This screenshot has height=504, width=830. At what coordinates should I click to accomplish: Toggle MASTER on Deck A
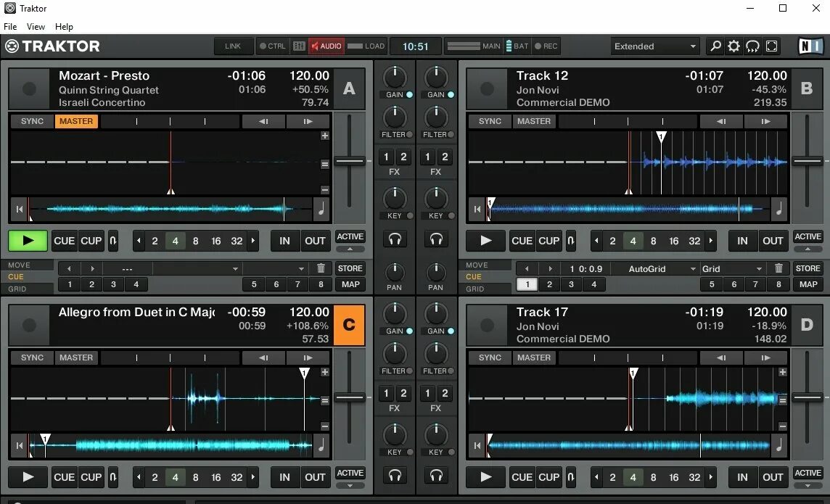pyautogui.click(x=75, y=121)
